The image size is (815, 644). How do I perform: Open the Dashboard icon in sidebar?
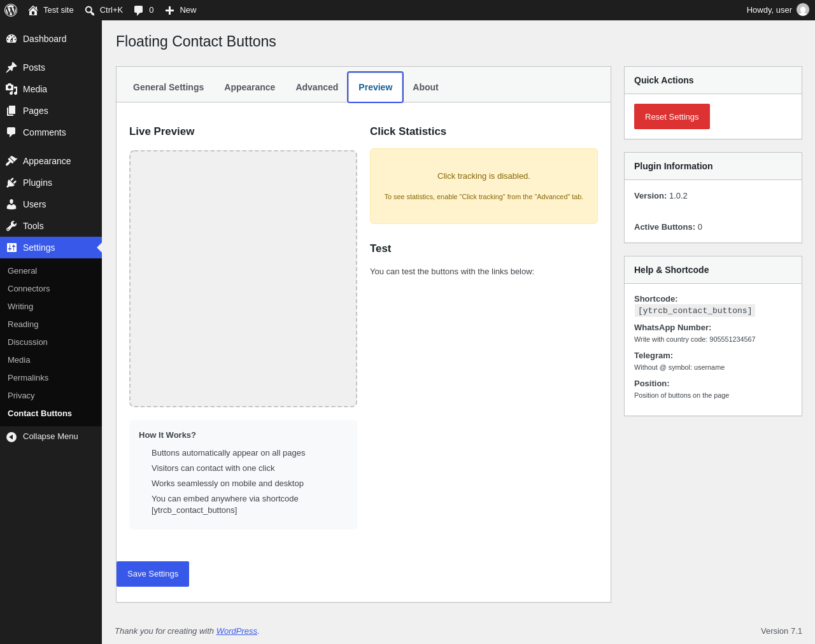point(11,39)
